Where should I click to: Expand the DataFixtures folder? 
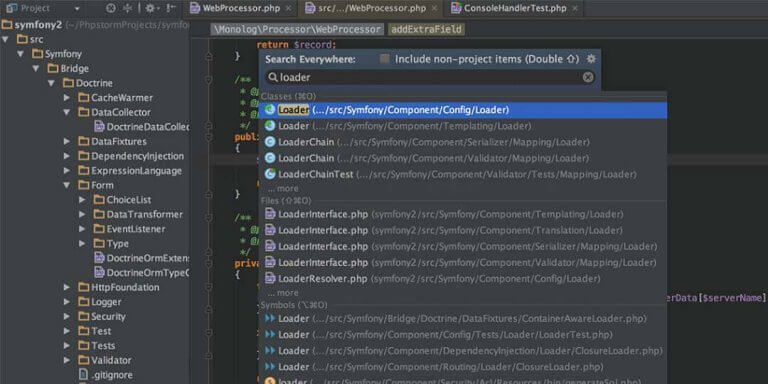(67, 142)
